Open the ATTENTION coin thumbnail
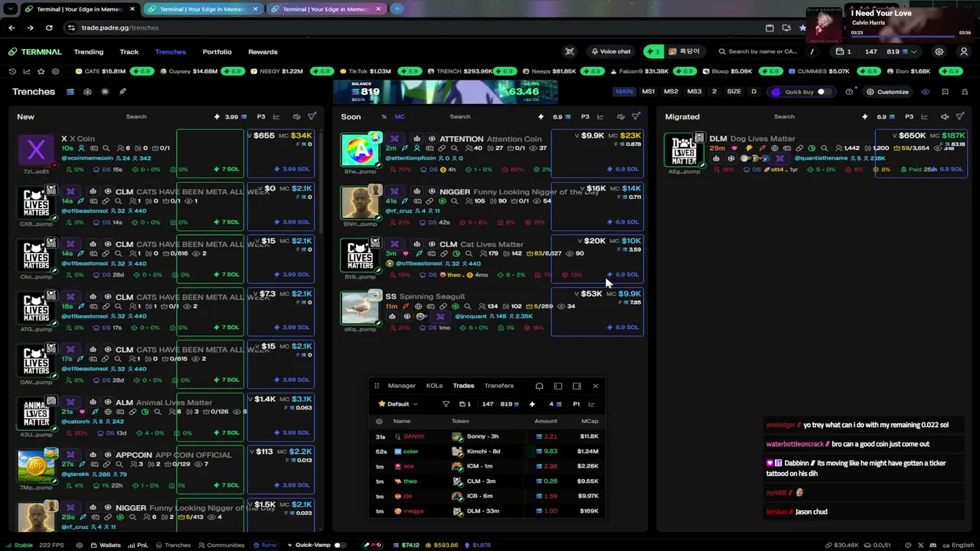This screenshot has height=551, width=980. pyautogui.click(x=360, y=150)
